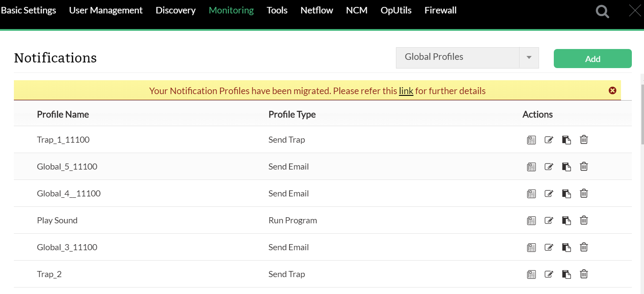Screen dimensions: 644x294
Task: Edit the Trap_2 profile
Action: [x=549, y=274]
